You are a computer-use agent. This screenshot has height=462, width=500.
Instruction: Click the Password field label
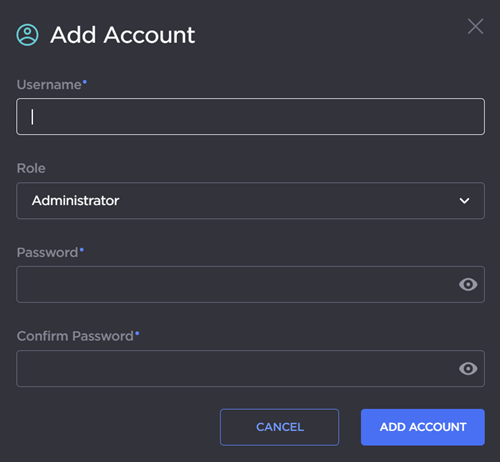[47, 252]
